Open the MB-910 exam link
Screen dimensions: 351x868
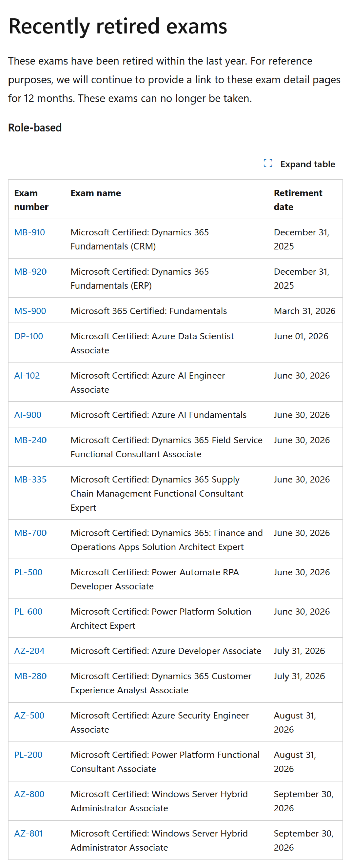[x=30, y=232]
